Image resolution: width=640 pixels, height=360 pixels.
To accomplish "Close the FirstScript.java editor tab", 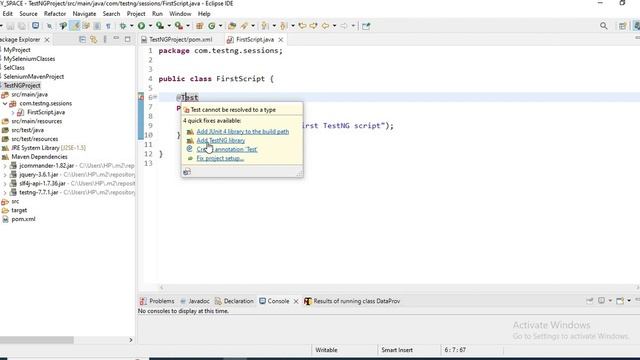I will 281,40.
